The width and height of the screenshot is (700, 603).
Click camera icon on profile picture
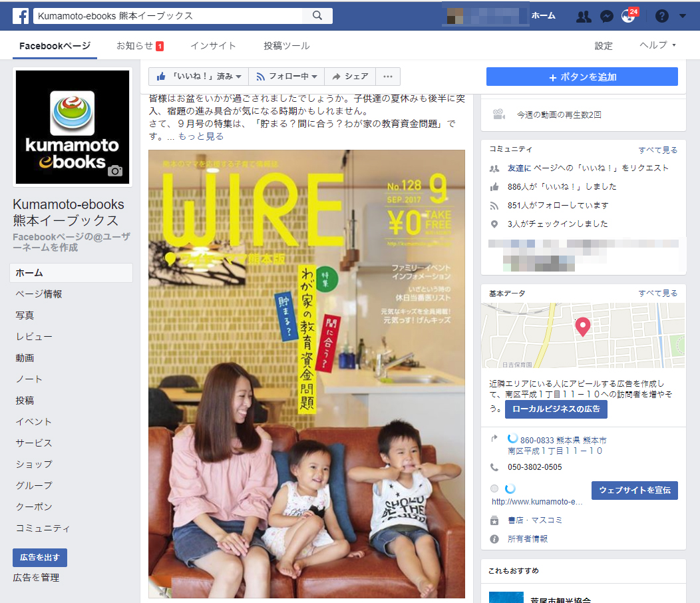coord(115,171)
